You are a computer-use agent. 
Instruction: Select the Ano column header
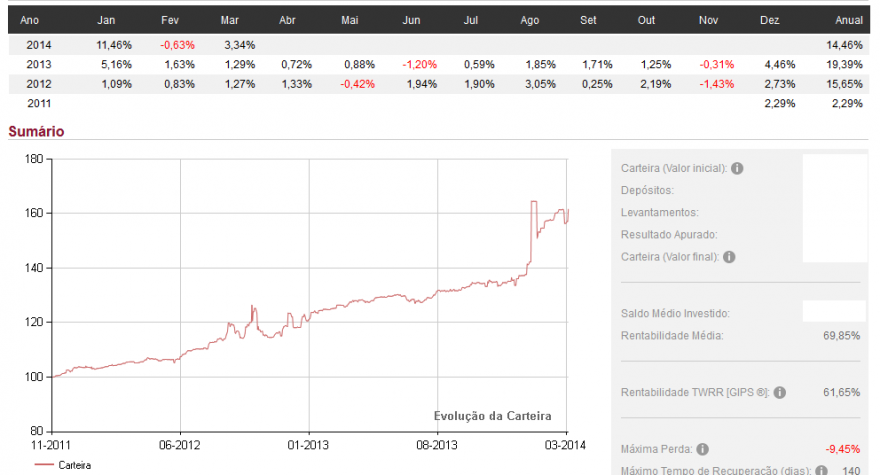(x=29, y=20)
